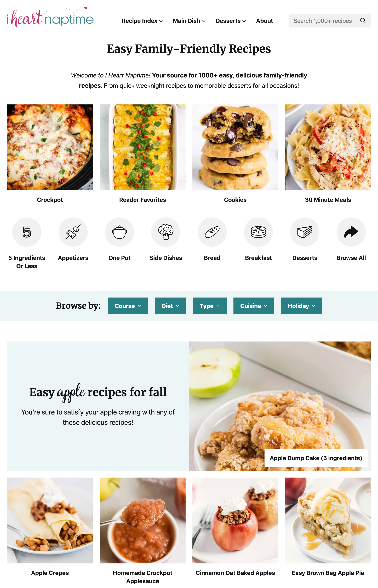Open the Cuisine dropdown button
Viewport: 378px width, 588px height.
coord(254,306)
